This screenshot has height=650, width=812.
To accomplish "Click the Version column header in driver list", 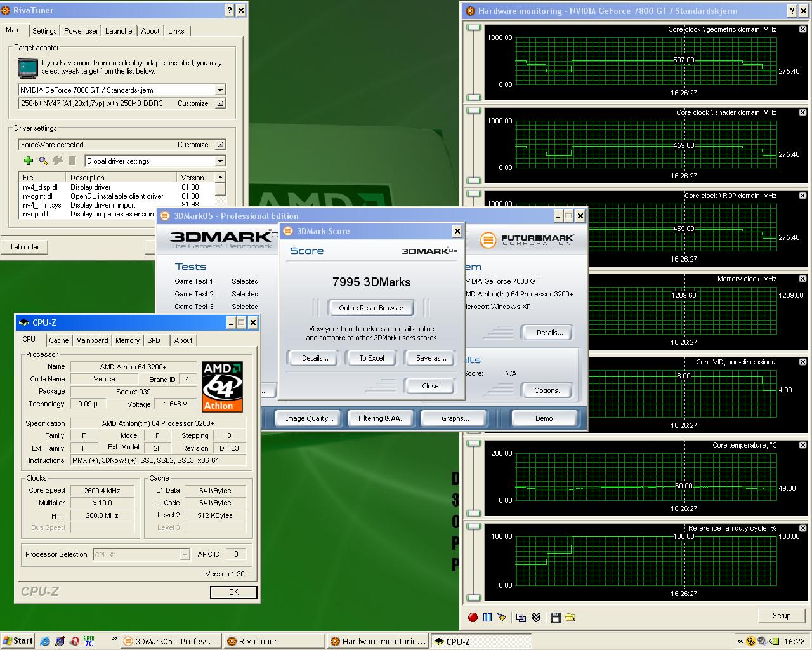I will coord(197,178).
